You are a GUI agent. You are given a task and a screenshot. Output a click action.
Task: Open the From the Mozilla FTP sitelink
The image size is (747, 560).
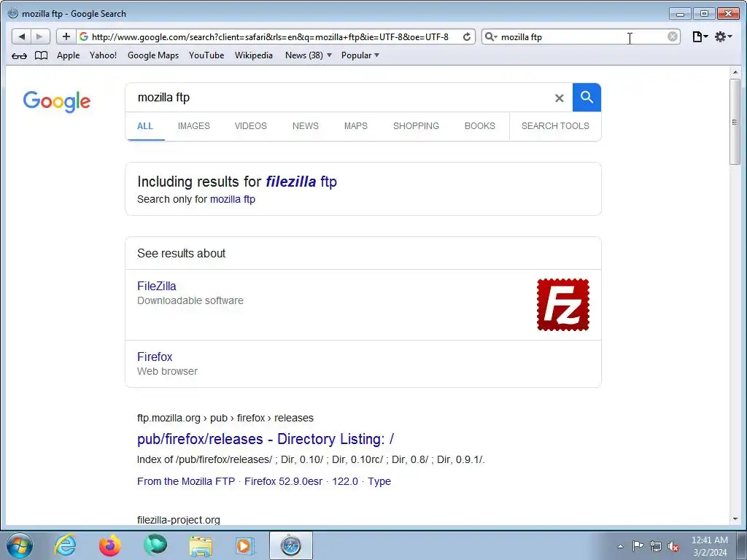coord(186,481)
